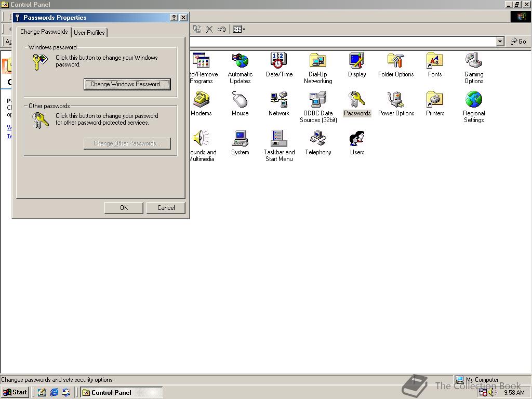This screenshot has height=399, width=532.
Task: Click the Windows logo throbber icon
Action: (x=521, y=17)
